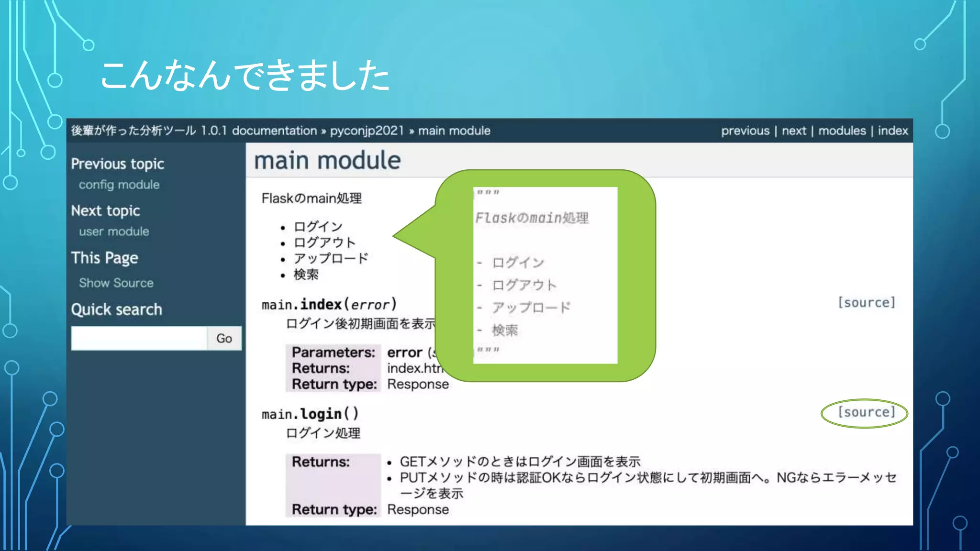Viewport: 980px width, 551px height.
Task: Click the 'previous' navigation link
Action: click(x=745, y=131)
